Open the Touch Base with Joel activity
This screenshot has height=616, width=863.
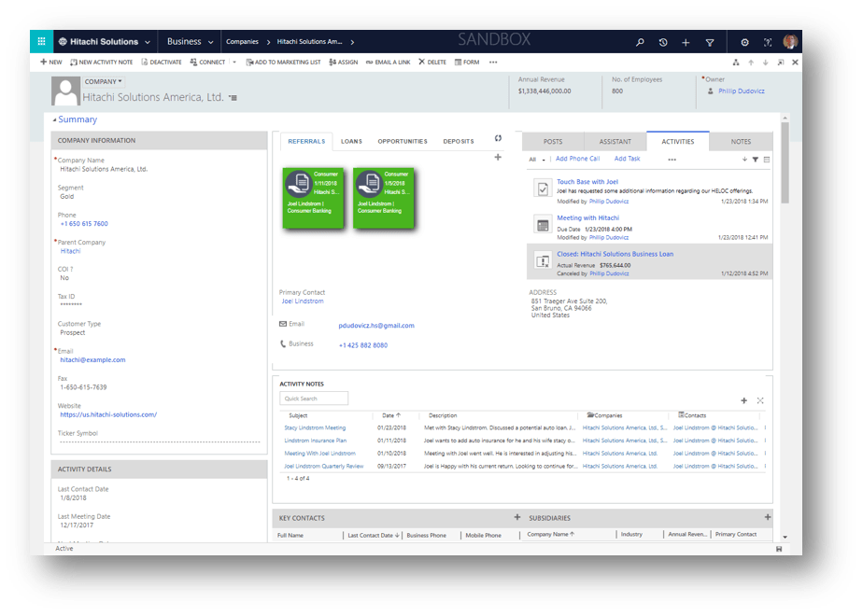(x=587, y=181)
